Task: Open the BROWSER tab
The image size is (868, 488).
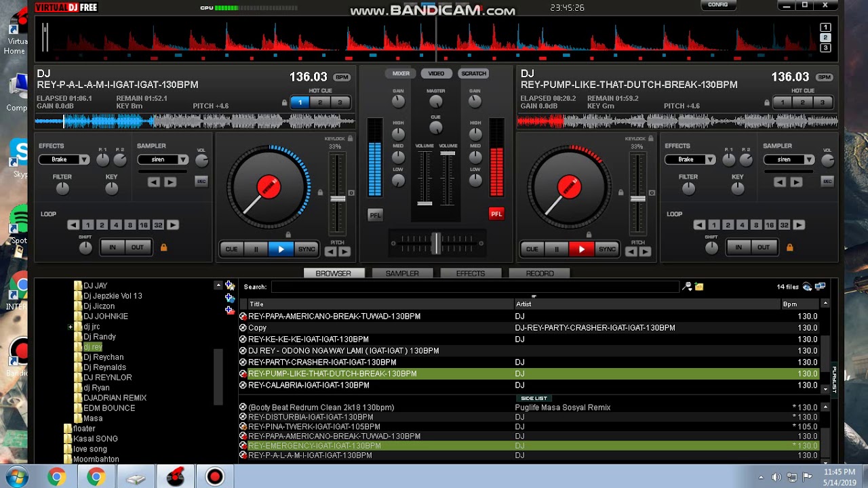Action: point(333,273)
